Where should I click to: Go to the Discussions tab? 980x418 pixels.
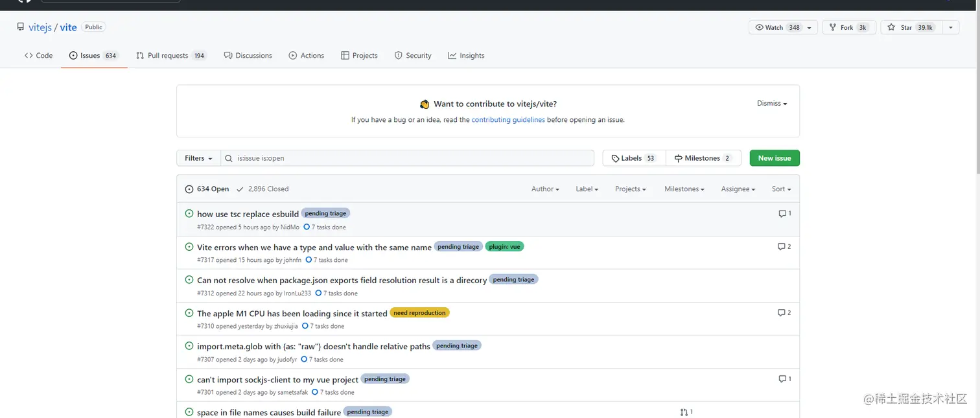(248, 56)
